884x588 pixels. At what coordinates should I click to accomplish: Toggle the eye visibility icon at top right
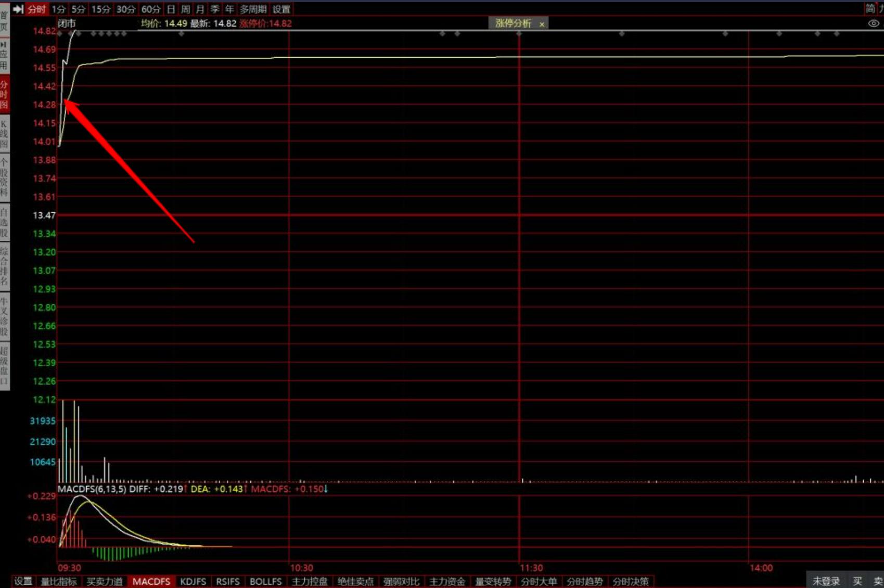[x=874, y=23]
